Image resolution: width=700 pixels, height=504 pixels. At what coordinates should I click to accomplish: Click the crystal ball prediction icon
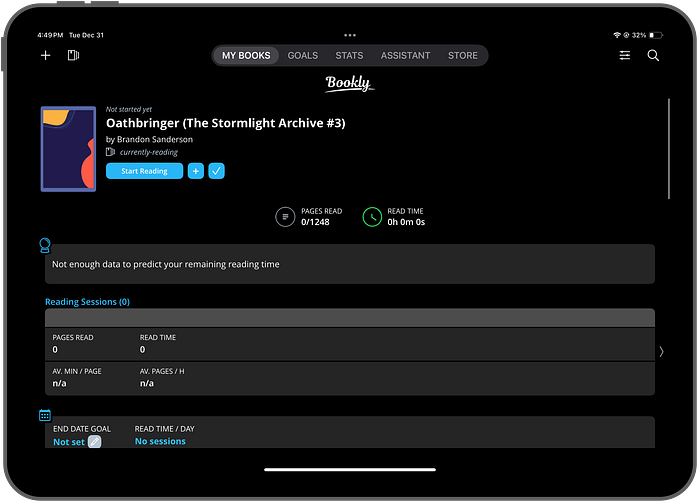pos(45,246)
